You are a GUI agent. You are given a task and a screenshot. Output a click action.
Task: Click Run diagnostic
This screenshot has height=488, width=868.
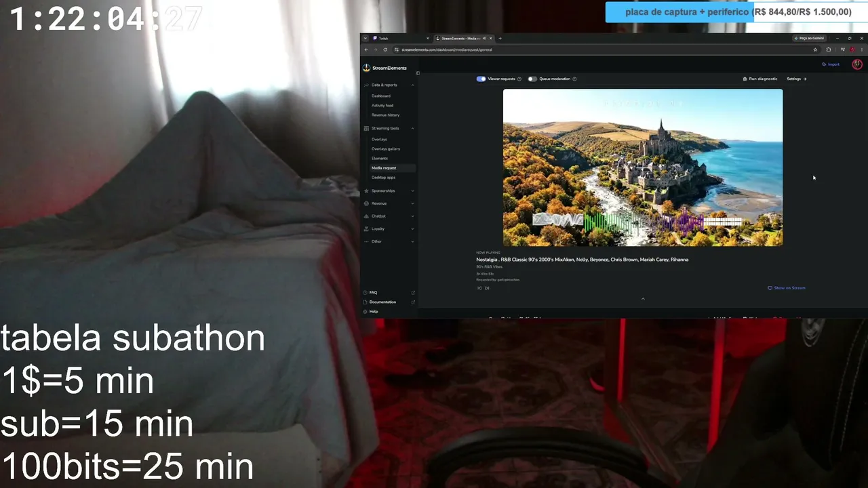click(760, 79)
